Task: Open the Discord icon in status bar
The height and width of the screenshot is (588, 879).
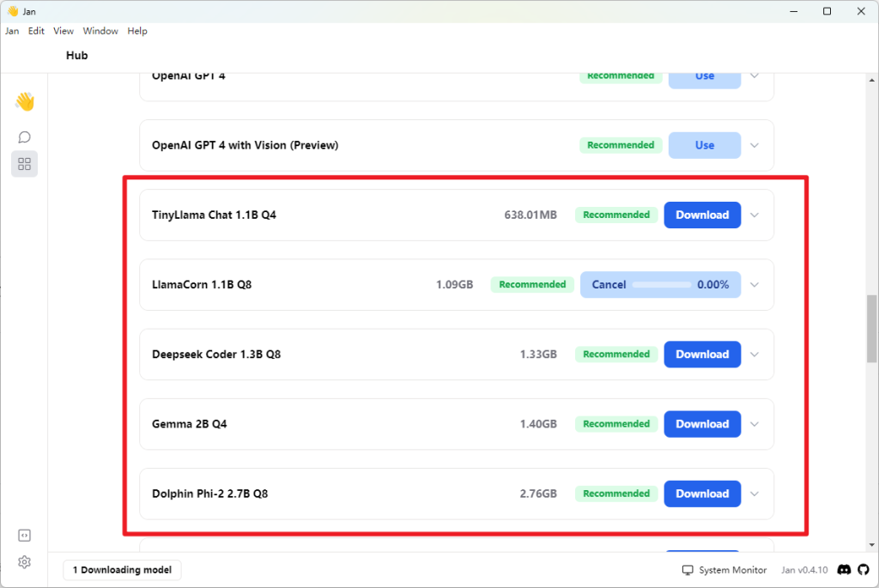Action: pyautogui.click(x=844, y=570)
